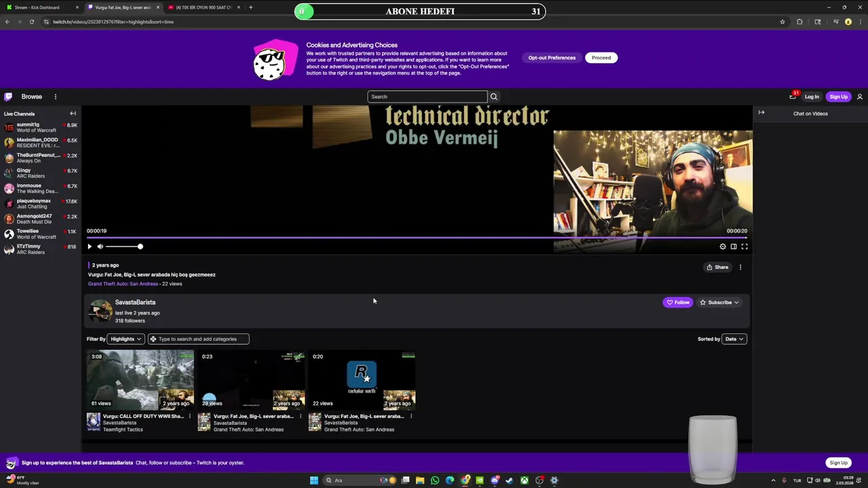
Task: Focus the tags and categories filter field
Action: (x=199, y=339)
